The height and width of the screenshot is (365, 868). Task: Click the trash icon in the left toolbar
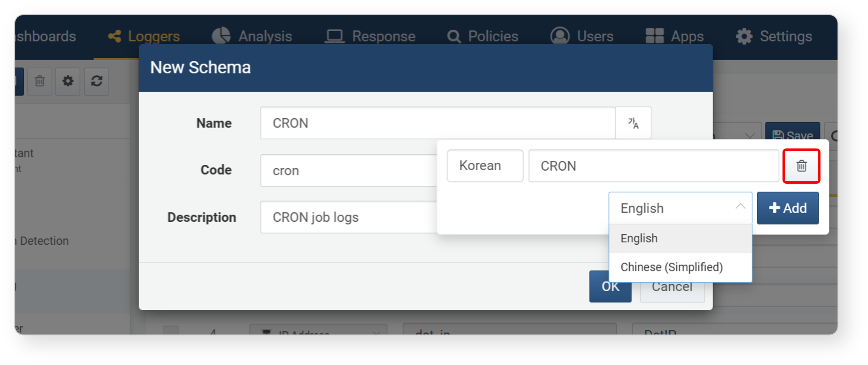click(40, 81)
